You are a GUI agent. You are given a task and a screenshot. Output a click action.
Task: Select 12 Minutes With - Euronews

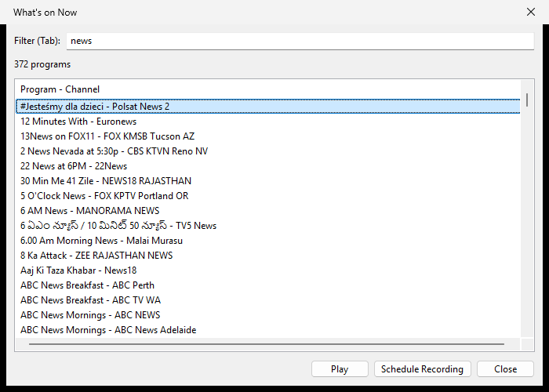(x=268, y=122)
